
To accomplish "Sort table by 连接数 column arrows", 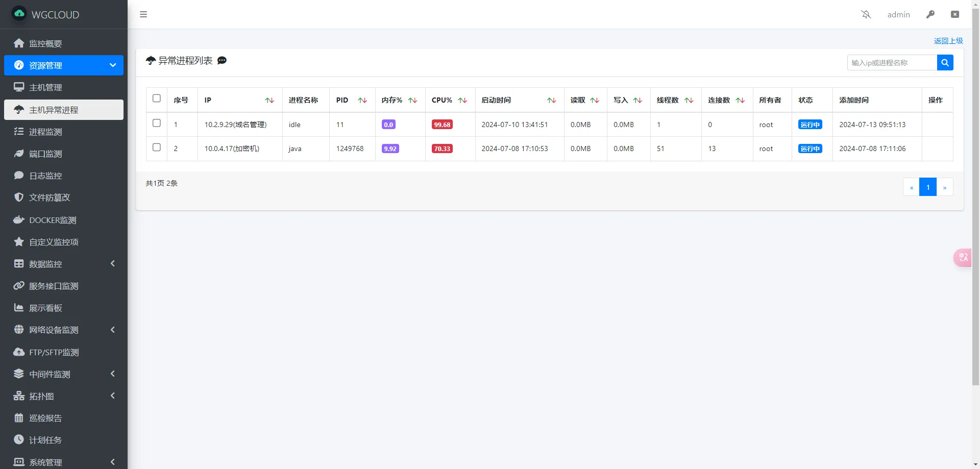I will tap(740, 100).
